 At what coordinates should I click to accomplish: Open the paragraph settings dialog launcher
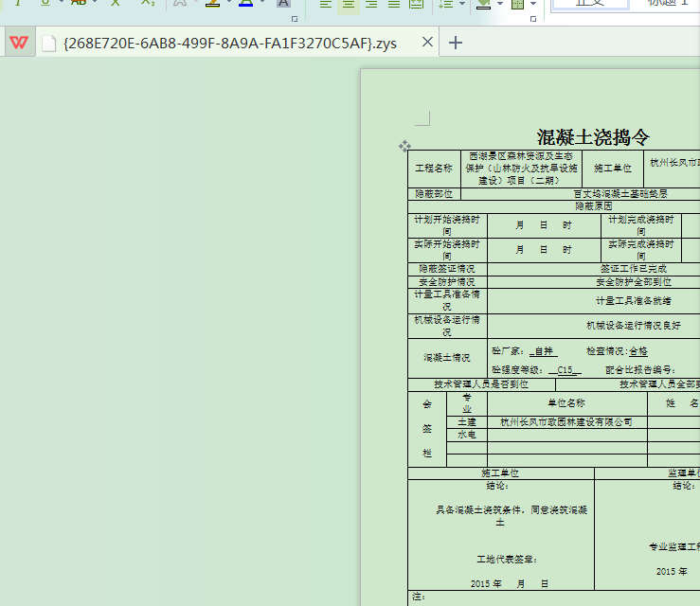pos(533,19)
